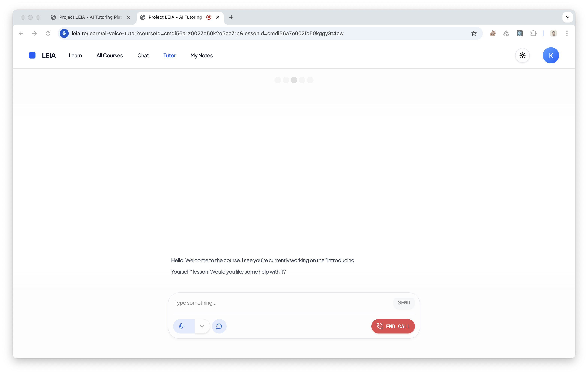Expand the tab search dropdown arrow
Viewport: 588px width, 374px height.
568,17
